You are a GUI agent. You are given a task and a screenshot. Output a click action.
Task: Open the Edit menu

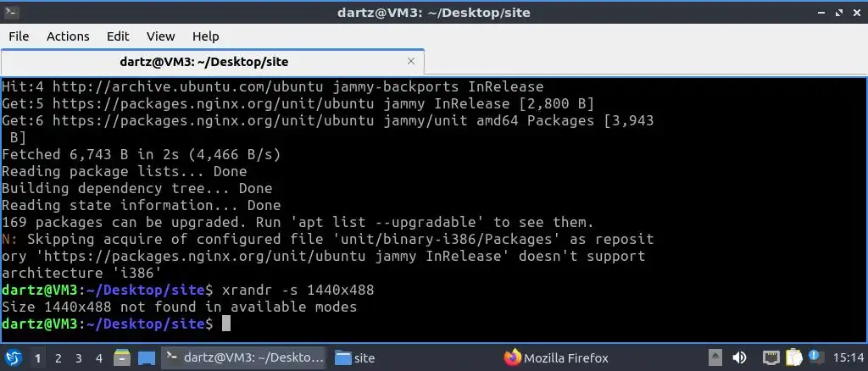coord(118,36)
